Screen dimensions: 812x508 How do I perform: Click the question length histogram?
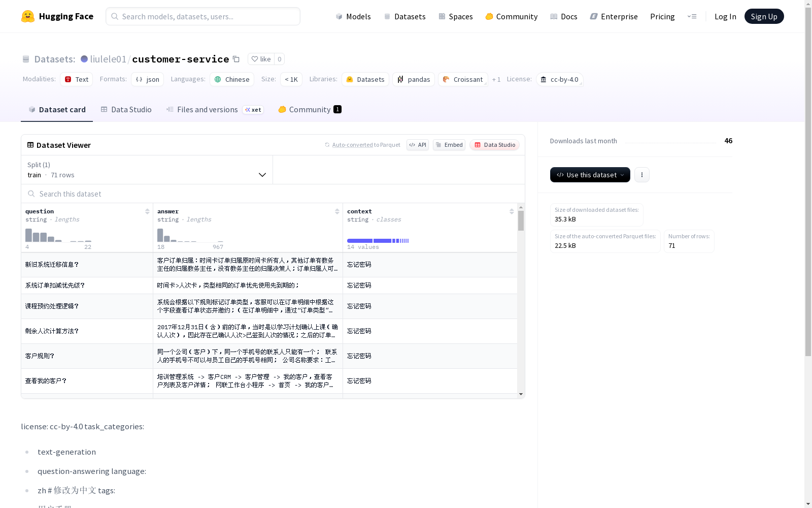coord(58,235)
